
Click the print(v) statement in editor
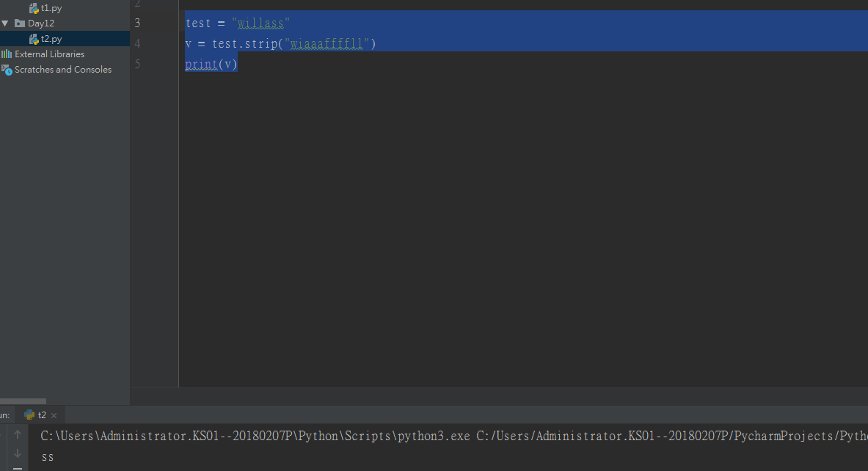tap(211, 65)
